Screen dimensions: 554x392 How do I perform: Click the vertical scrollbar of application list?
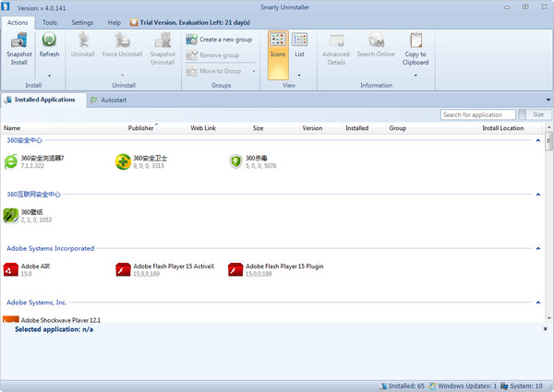click(x=548, y=231)
